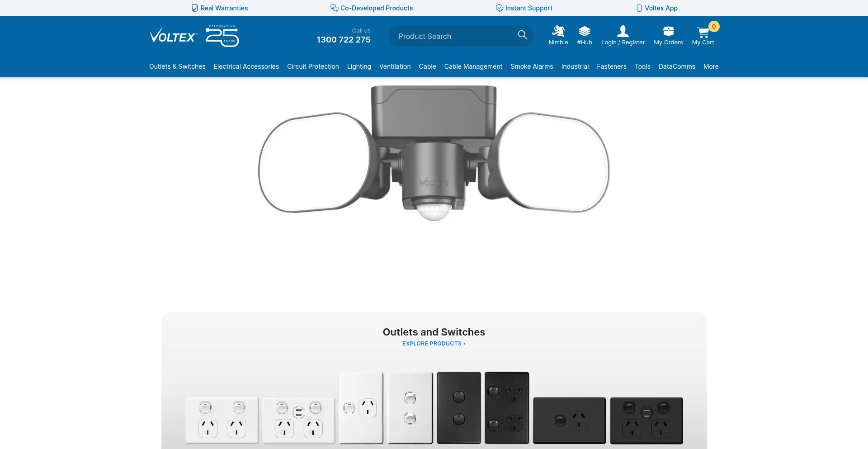
Task: Open DataComms menu
Action: [677, 66]
